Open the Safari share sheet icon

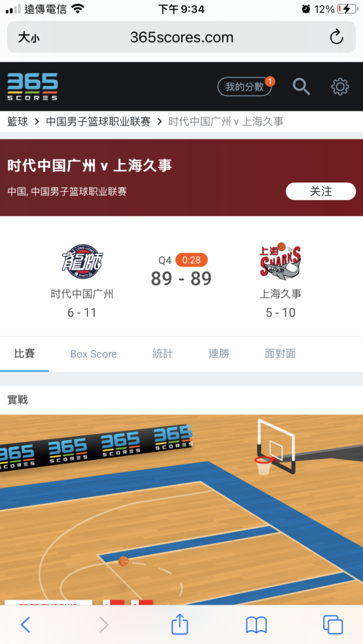(x=180, y=624)
